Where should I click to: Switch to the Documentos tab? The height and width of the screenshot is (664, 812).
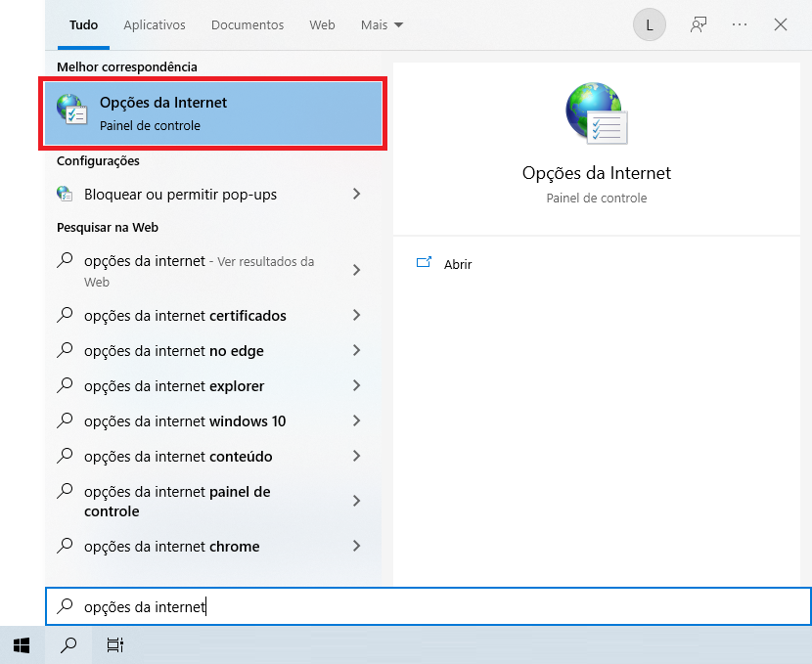[248, 25]
